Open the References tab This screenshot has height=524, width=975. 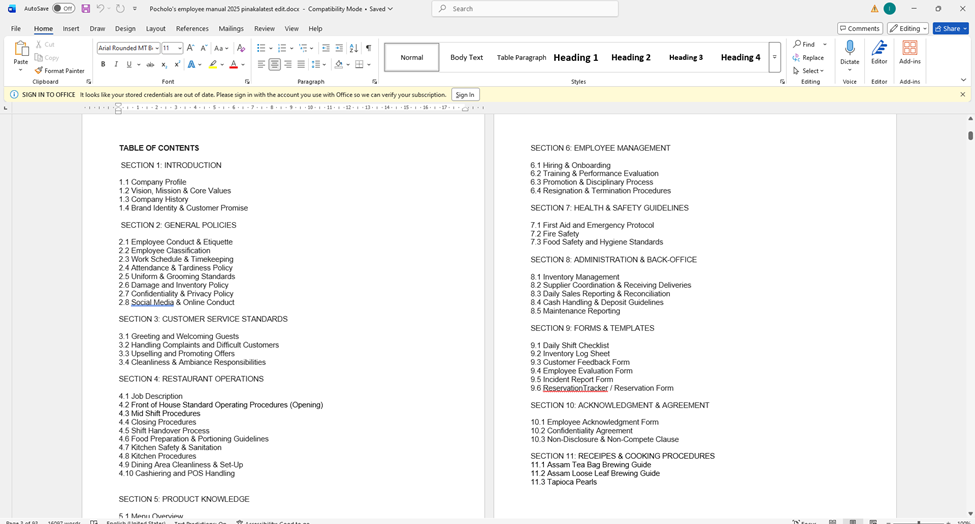click(192, 29)
